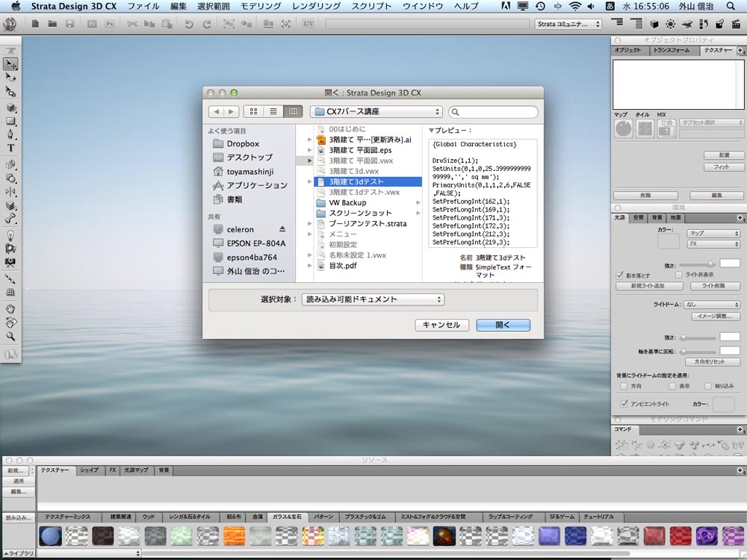Click the New document icon in the toolbar

click(35, 23)
